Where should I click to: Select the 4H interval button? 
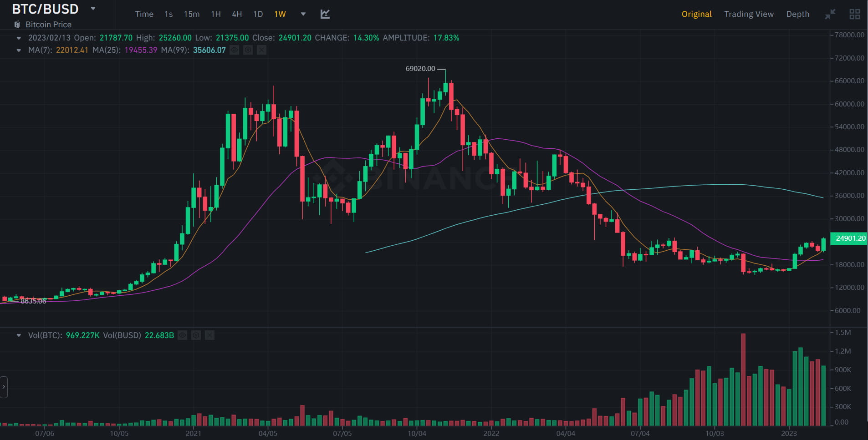[237, 14]
